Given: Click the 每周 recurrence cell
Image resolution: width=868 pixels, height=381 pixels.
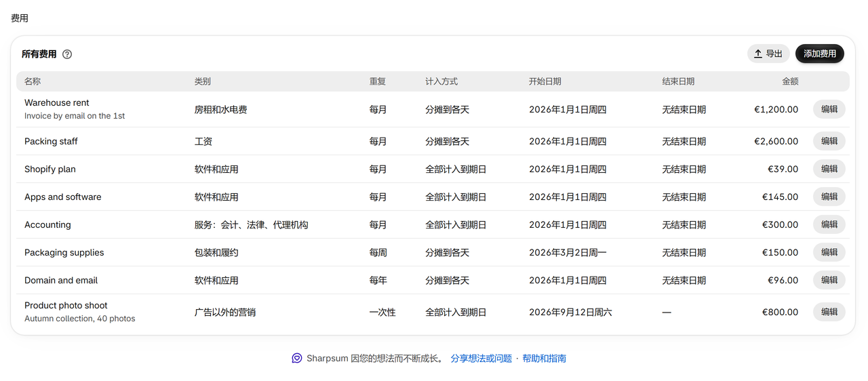Looking at the screenshot, I should click(378, 253).
